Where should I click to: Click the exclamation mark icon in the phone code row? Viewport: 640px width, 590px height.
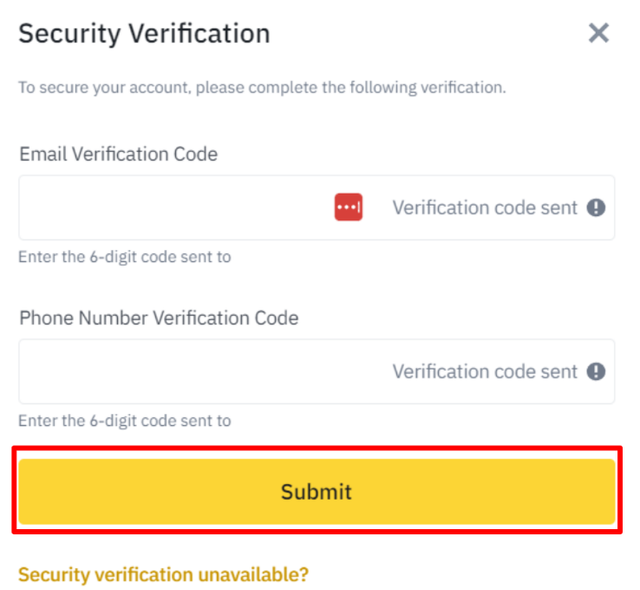coord(596,371)
